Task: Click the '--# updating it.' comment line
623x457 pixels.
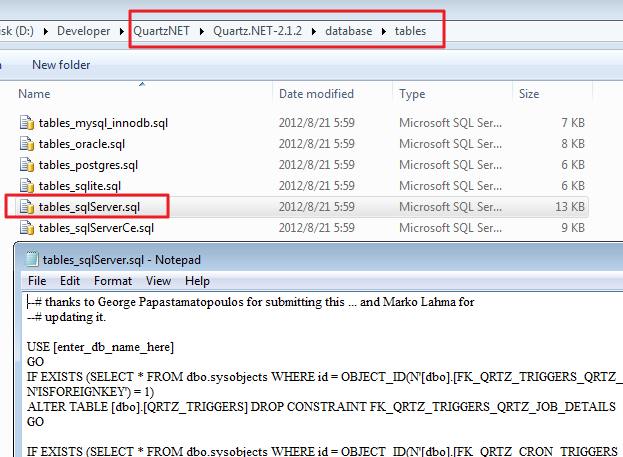Action: click(66, 317)
